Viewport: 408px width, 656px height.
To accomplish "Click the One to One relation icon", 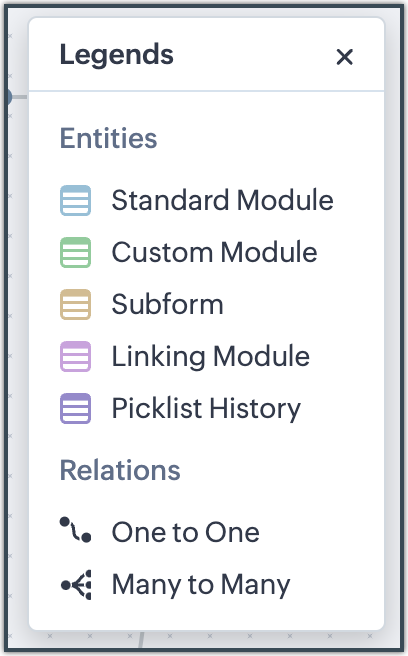I will click(x=75, y=530).
